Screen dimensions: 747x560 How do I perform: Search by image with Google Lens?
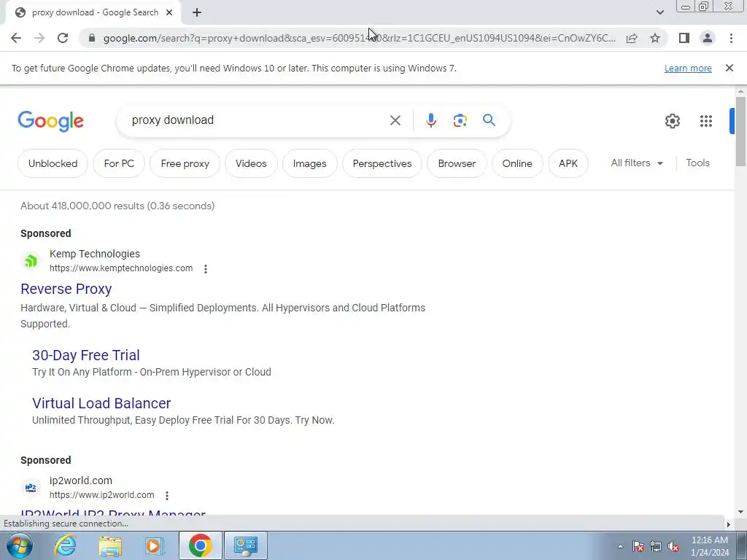(460, 120)
